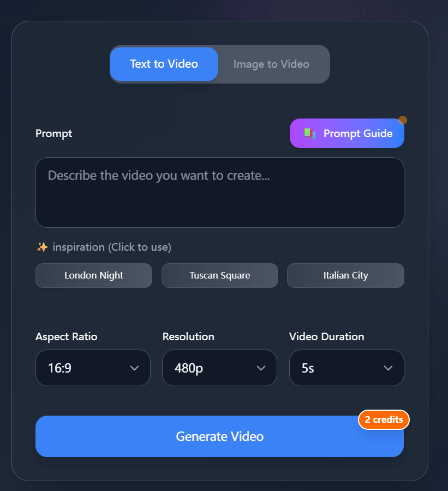Open the Video Duration dropdown
The image size is (448, 491).
coord(347,368)
